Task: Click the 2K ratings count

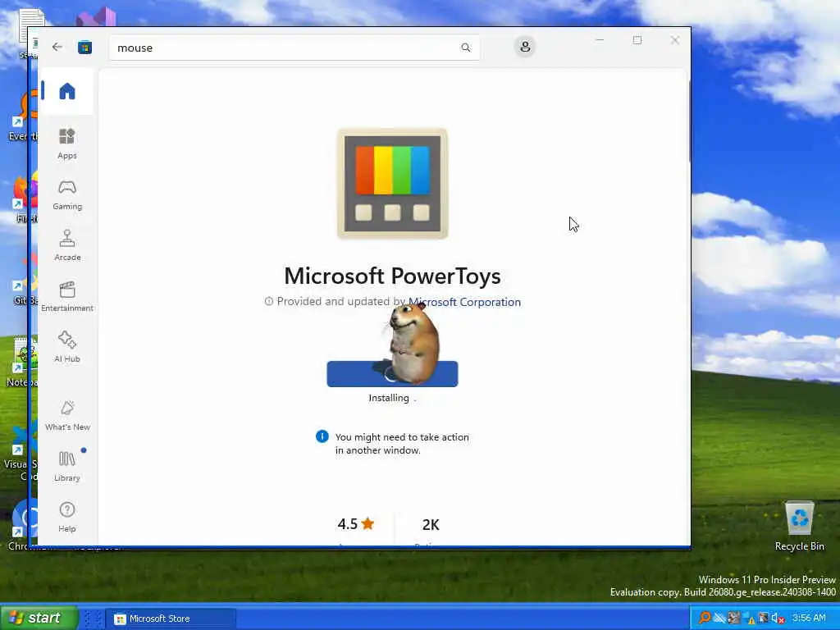Action: tap(431, 524)
